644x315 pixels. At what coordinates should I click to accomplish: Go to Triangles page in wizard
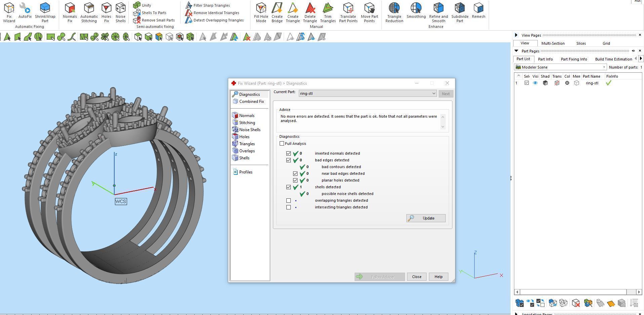(x=244, y=144)
